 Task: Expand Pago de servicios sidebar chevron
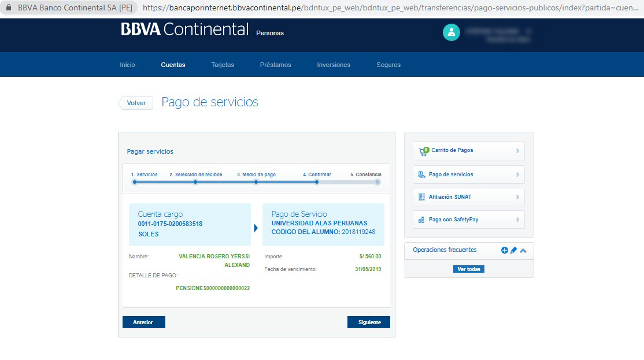(x=517, y=175)
